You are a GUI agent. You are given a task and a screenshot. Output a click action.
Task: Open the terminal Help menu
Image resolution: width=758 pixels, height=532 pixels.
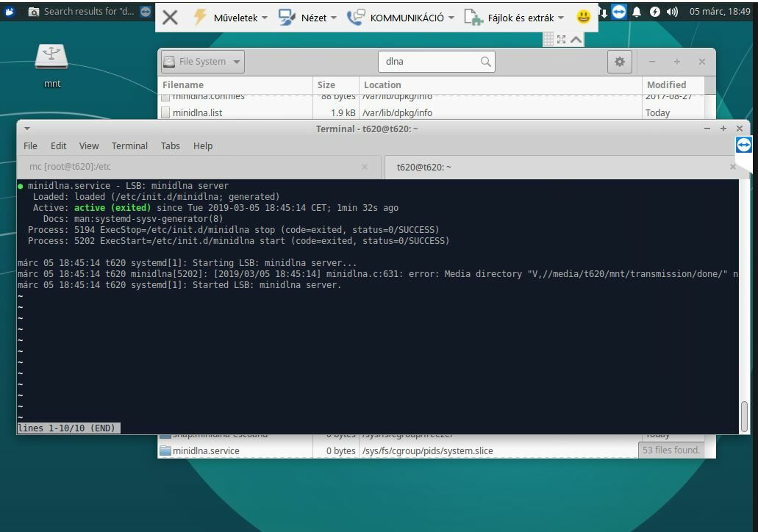click(x=203, y=145)
